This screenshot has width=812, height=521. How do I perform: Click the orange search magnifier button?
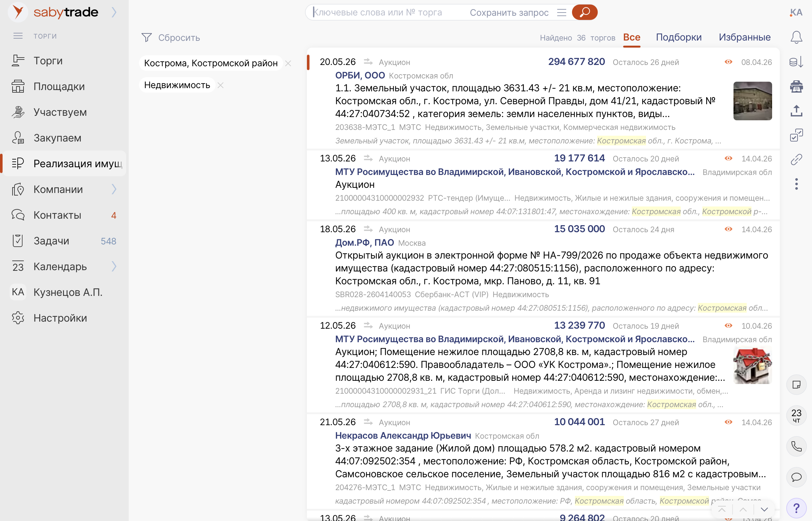click(585, 13)
